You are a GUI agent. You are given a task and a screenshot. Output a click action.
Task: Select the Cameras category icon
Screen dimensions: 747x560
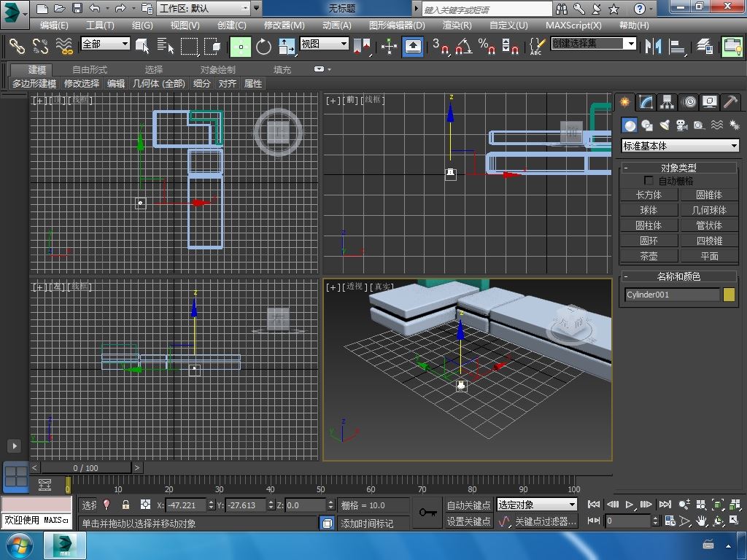point(682,125)
